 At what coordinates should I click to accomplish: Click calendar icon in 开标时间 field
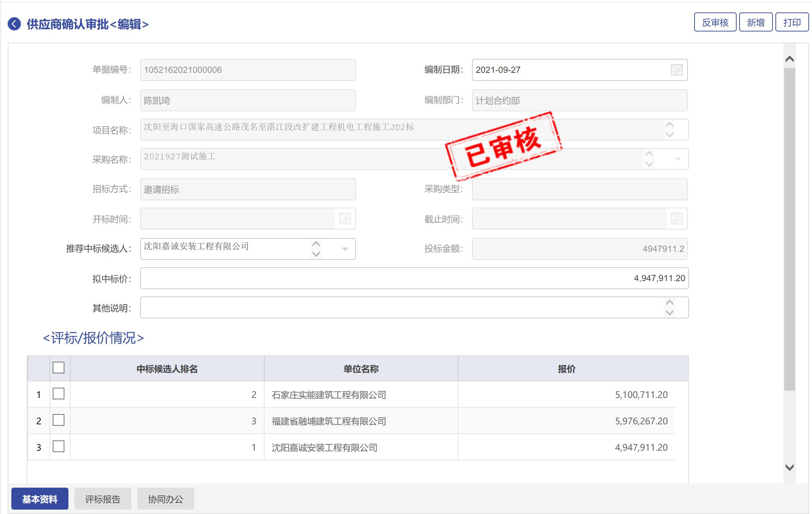pyautogui.click(x=345, y=219)
